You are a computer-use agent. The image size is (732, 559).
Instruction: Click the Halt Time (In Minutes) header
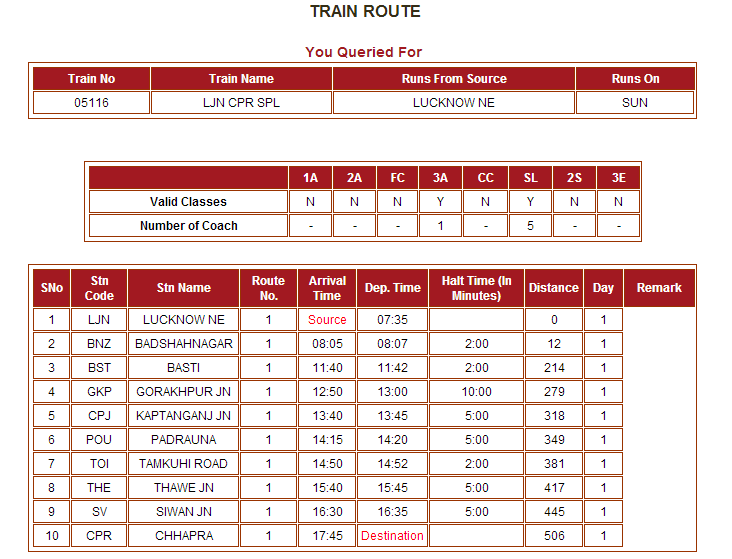pyautogui.click(x=477, y=288)
